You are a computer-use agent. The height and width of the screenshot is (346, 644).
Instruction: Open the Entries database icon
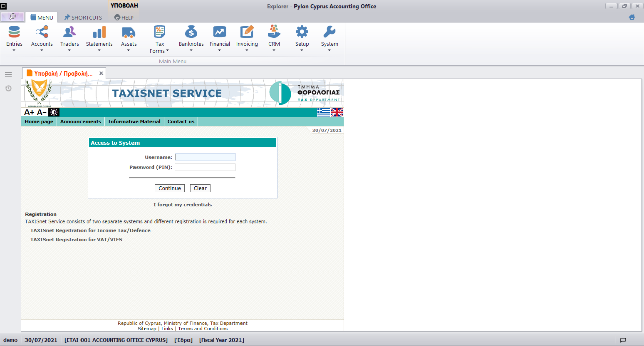(14, 32)
